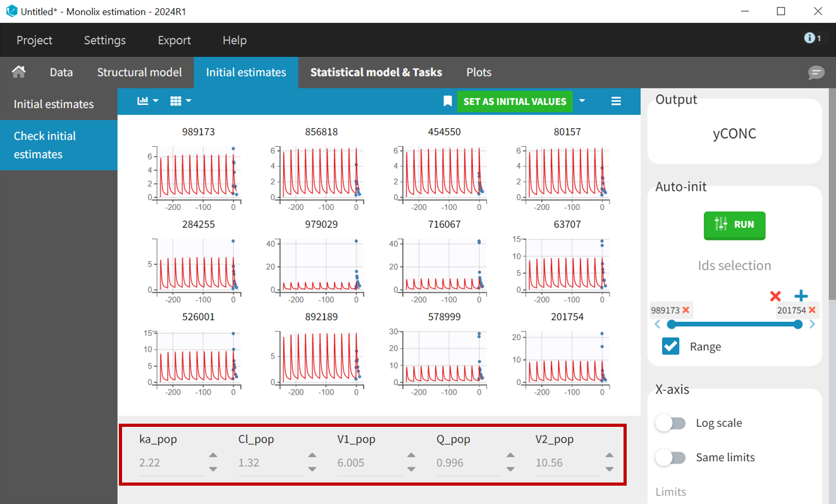Open the Settings menu
The height and width of the screenshot is (504, 836).
[104, 40]
